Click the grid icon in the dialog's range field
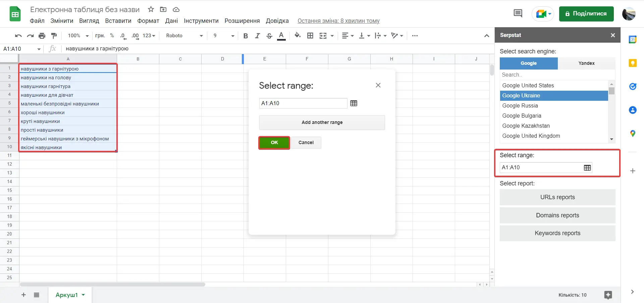 [354, 103]
